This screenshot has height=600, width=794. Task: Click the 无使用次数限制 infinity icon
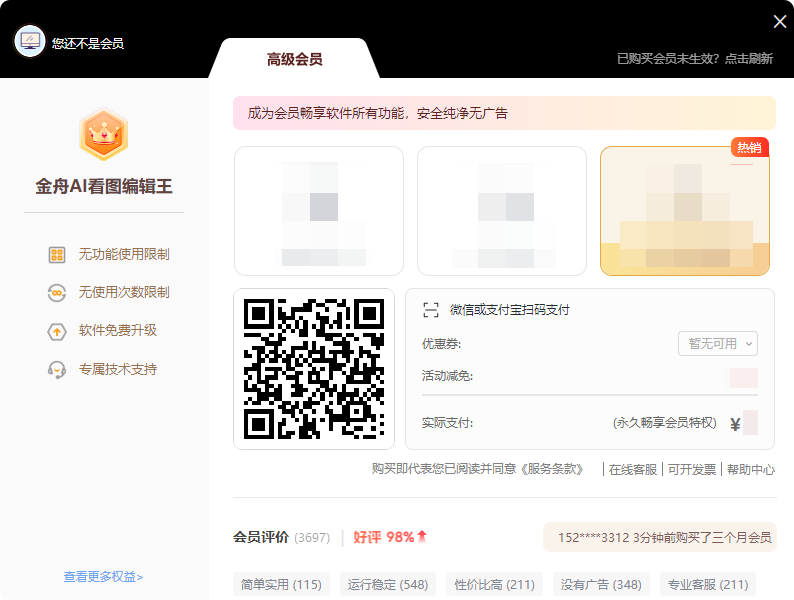57,293
